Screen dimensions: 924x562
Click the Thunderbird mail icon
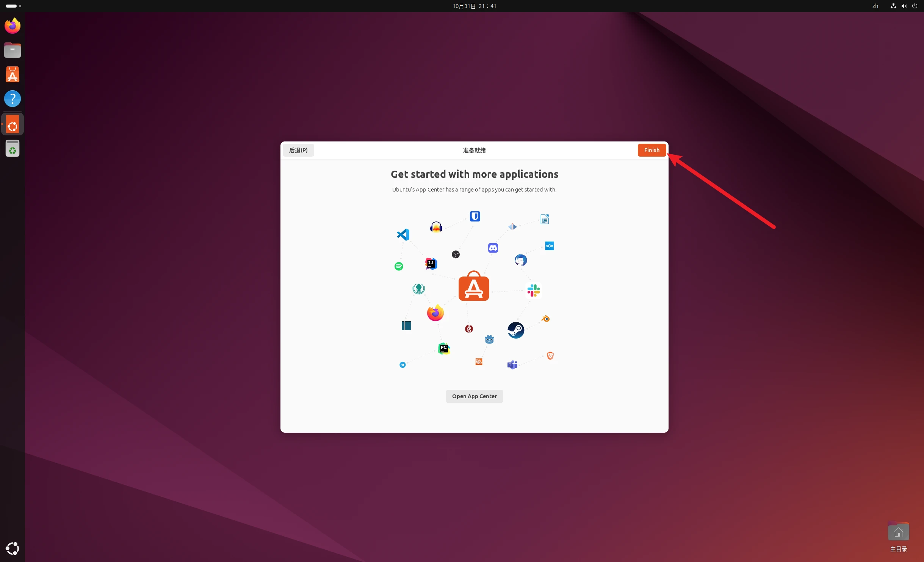[521, 260]
